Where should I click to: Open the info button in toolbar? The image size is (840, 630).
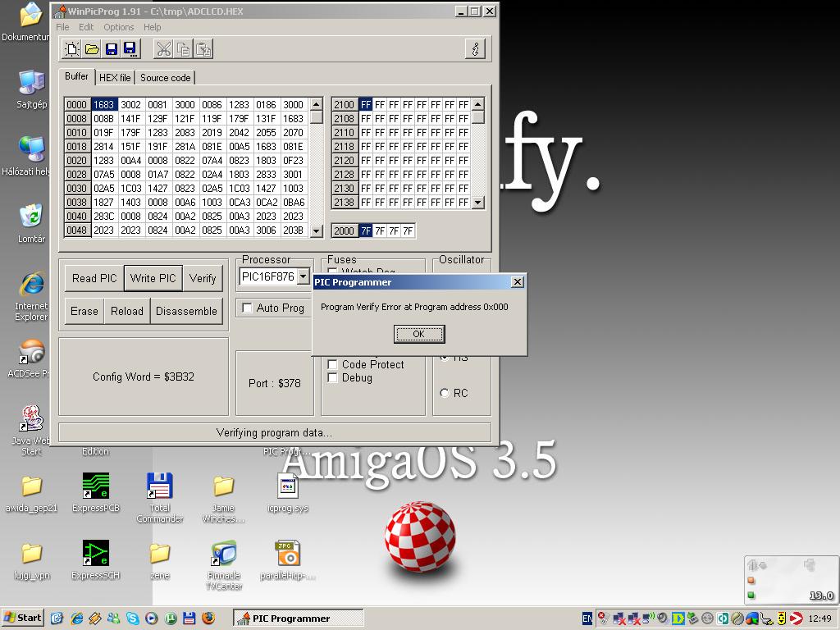tap(475, 48)
